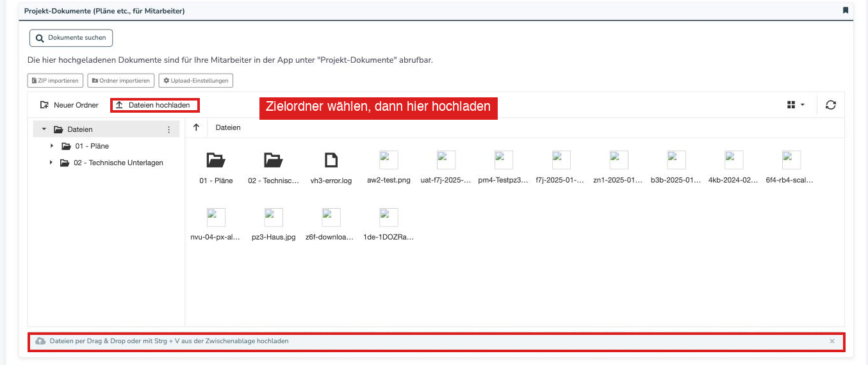Click the bookmark icon in the panel header
868x365 pixels.
846,10
